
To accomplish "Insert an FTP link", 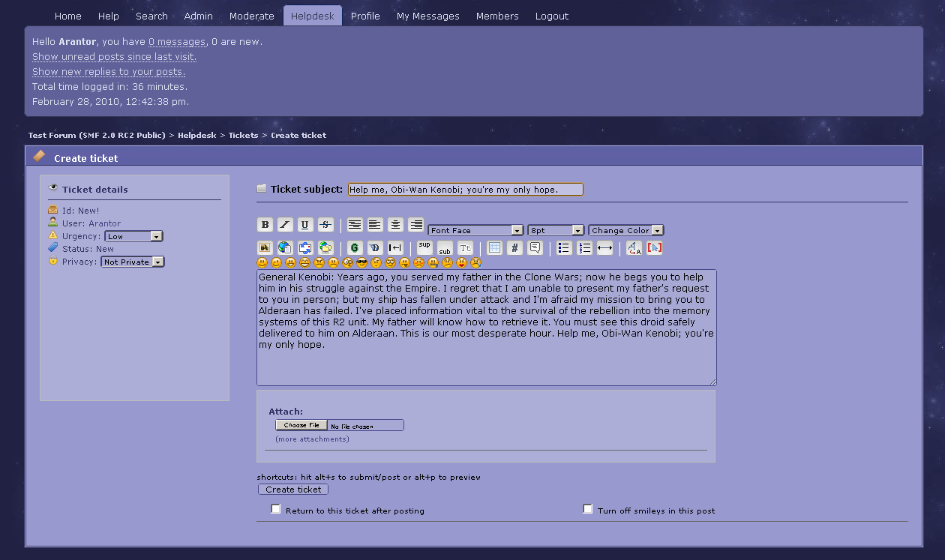I will tap(325, 247).
